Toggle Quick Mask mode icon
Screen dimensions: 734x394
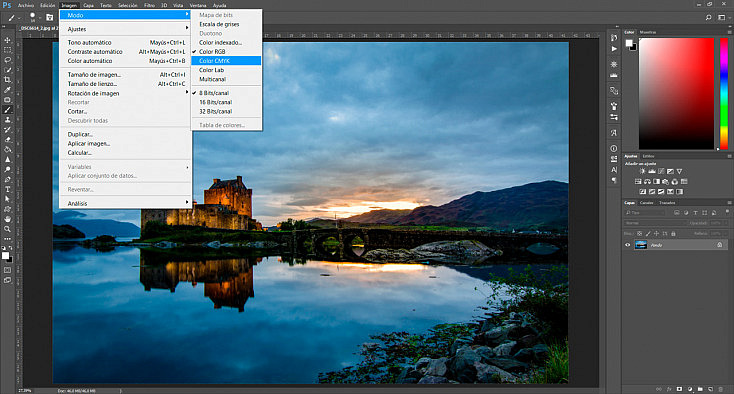pos(7,270)
